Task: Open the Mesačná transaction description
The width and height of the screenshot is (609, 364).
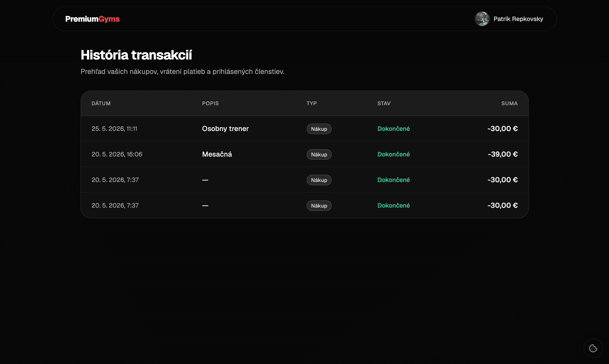Action: pyautogui.click(x=217, y=154)
